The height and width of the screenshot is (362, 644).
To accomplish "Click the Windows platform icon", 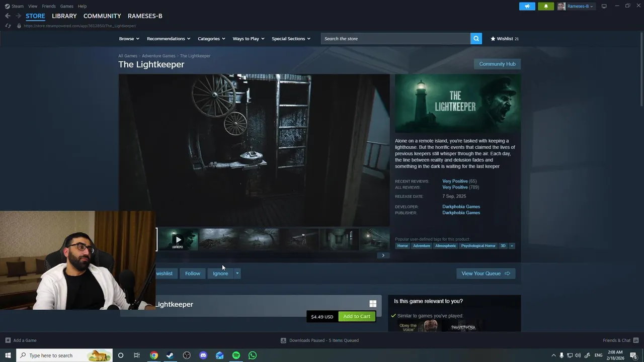I will [373, 304].
